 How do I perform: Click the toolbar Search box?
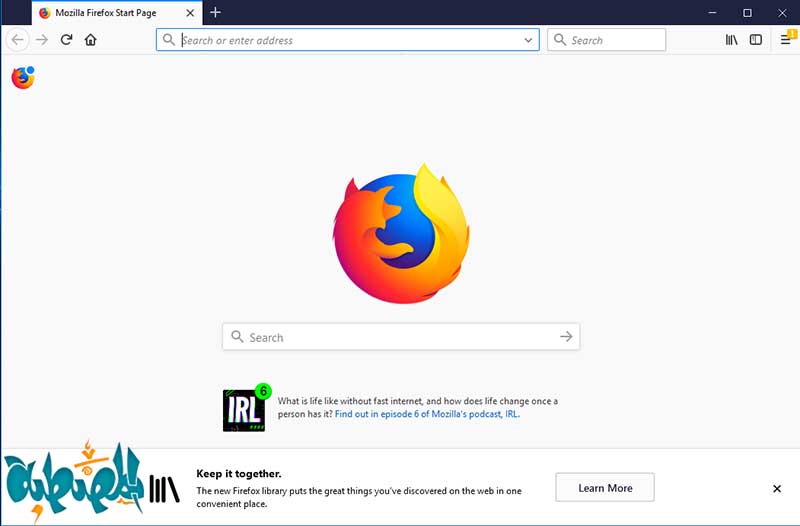point(606,40)
